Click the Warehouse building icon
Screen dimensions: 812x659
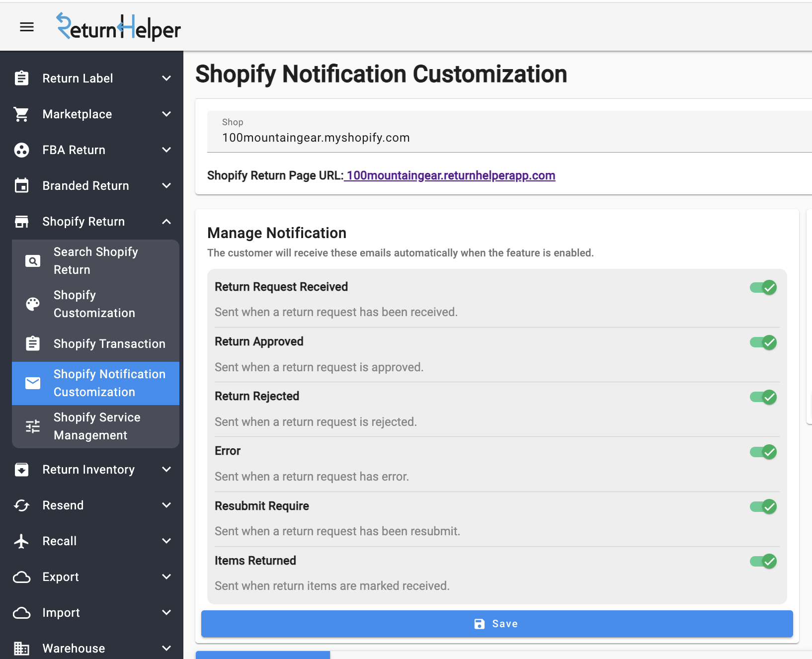pyautogui.click(x=22, y=648)
